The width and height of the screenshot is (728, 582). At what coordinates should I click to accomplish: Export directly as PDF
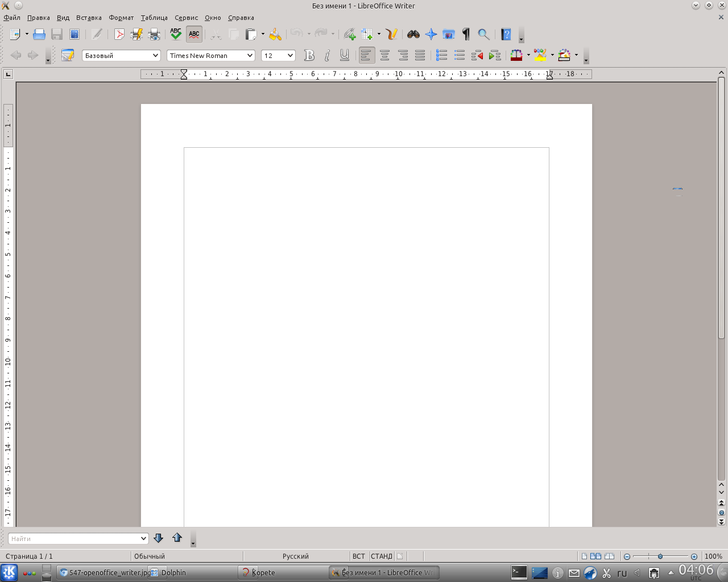coord(119,34)
